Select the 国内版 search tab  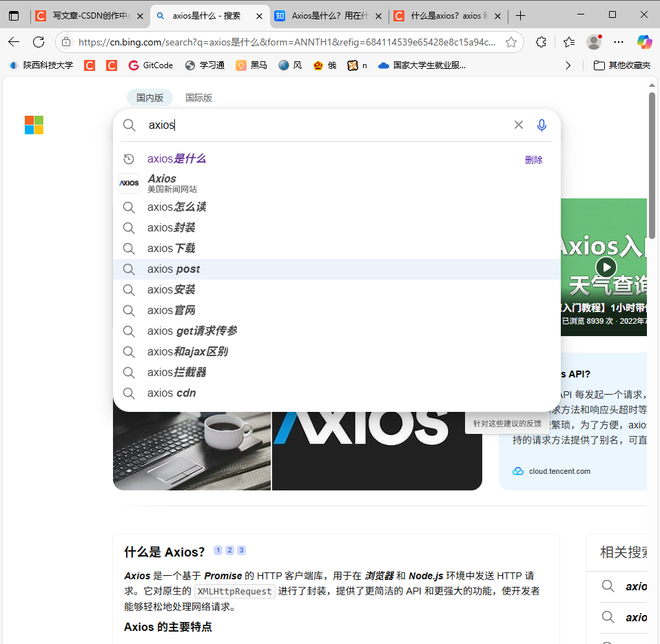point(150,98)
